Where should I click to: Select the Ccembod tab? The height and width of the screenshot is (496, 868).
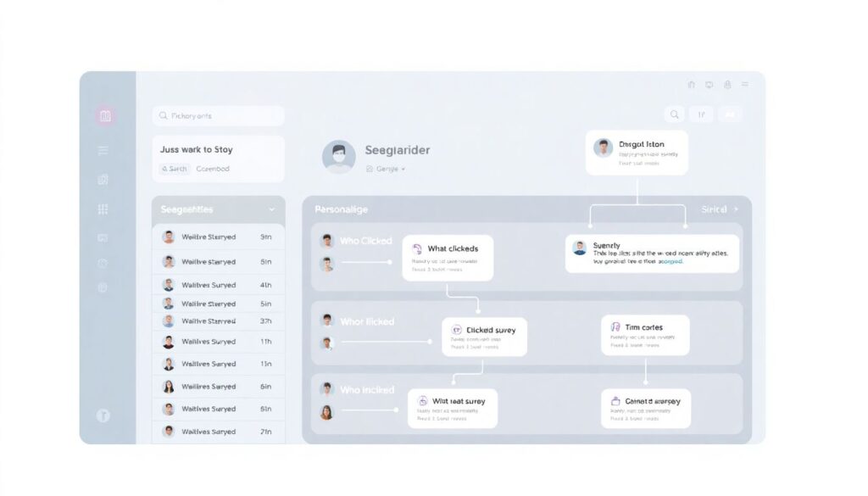point(213,169)
